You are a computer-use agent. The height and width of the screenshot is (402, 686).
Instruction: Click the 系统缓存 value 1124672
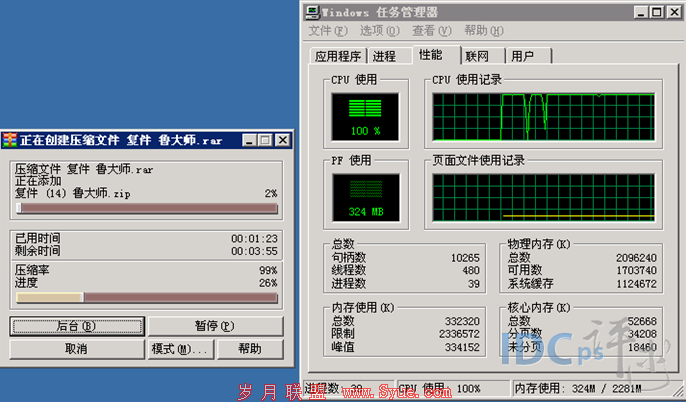637,284
